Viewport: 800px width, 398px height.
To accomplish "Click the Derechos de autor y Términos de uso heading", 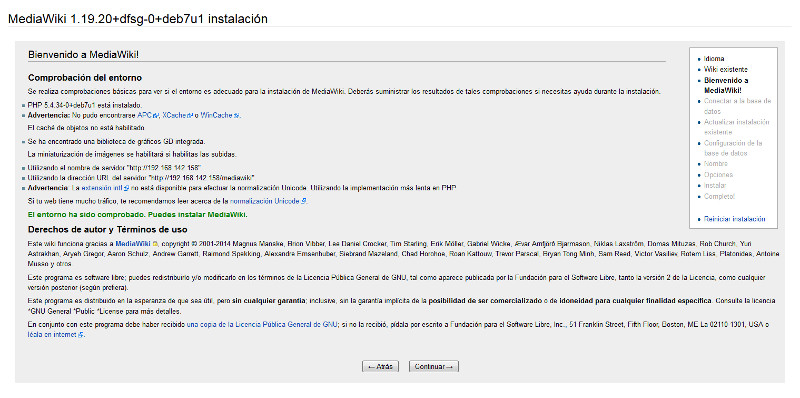I will point(108,230).
